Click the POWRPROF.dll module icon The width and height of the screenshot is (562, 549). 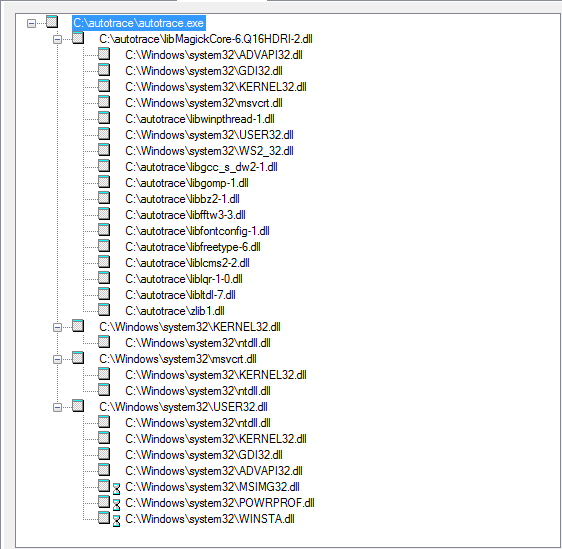[104, 502]
